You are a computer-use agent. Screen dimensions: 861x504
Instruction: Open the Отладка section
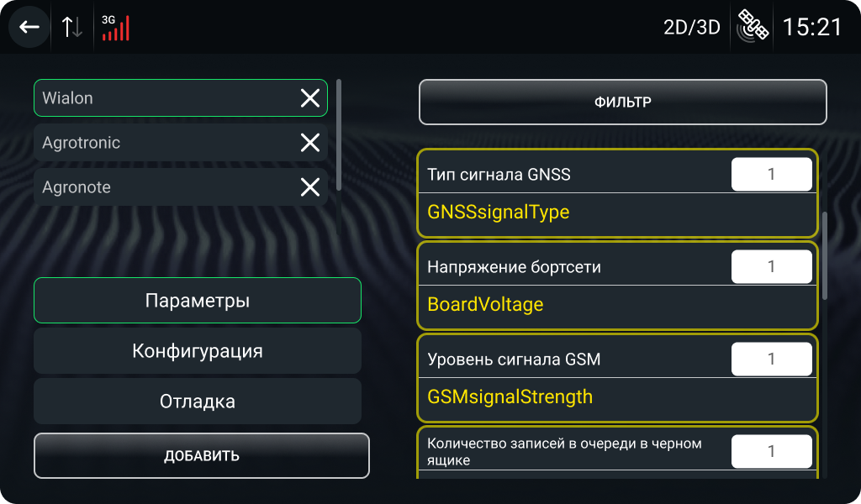pyautogui.click(x=198, y=401)
